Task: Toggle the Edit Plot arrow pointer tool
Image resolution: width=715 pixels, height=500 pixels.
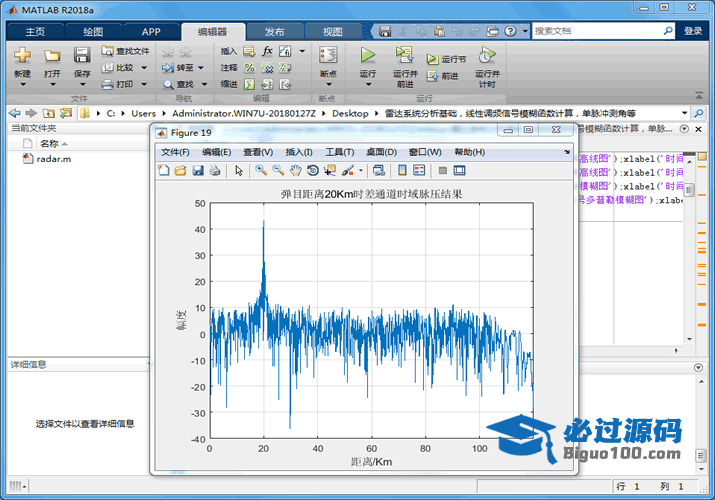Action: point(239,171)
